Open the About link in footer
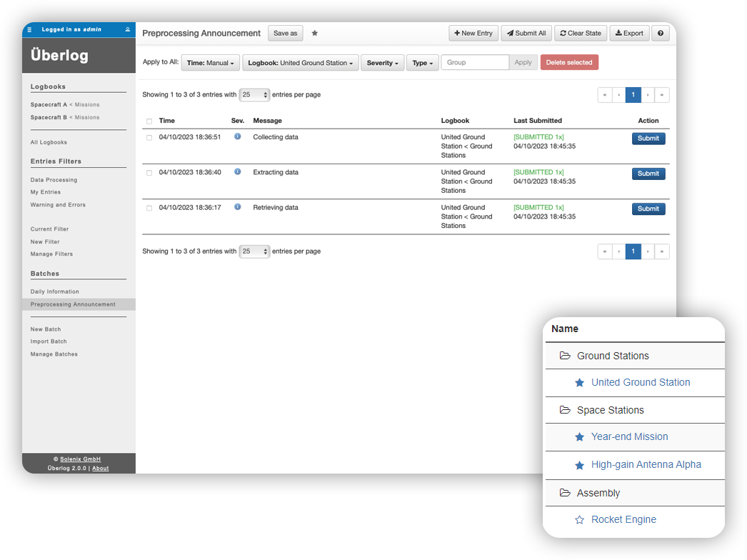This screenshot has width=747, height=560. 101,469
